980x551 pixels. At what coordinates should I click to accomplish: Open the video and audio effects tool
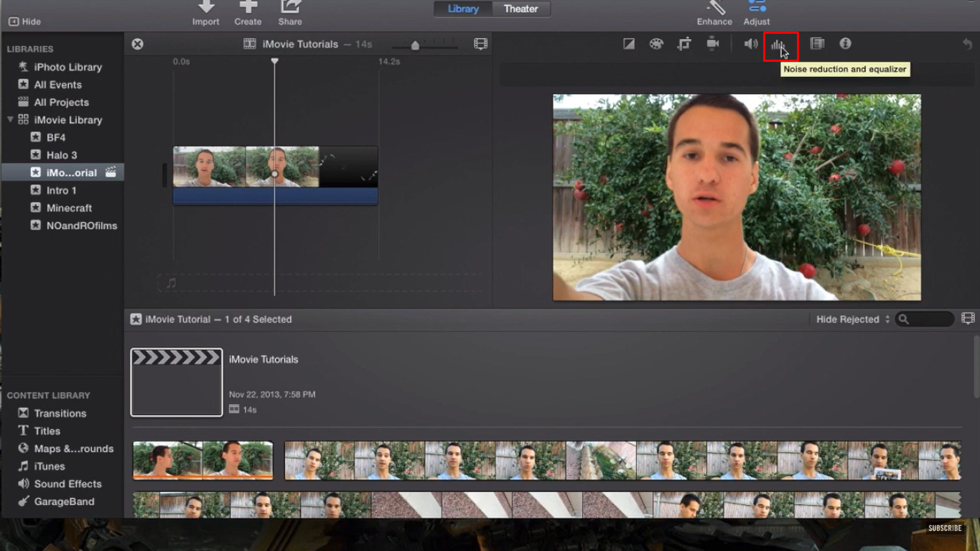(x=817, y=44)
